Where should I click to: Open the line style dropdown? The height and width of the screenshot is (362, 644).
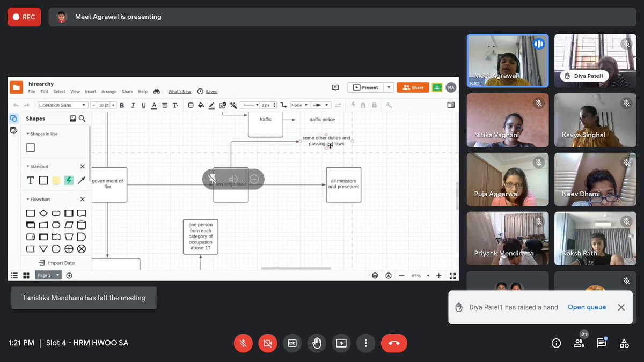250,105
